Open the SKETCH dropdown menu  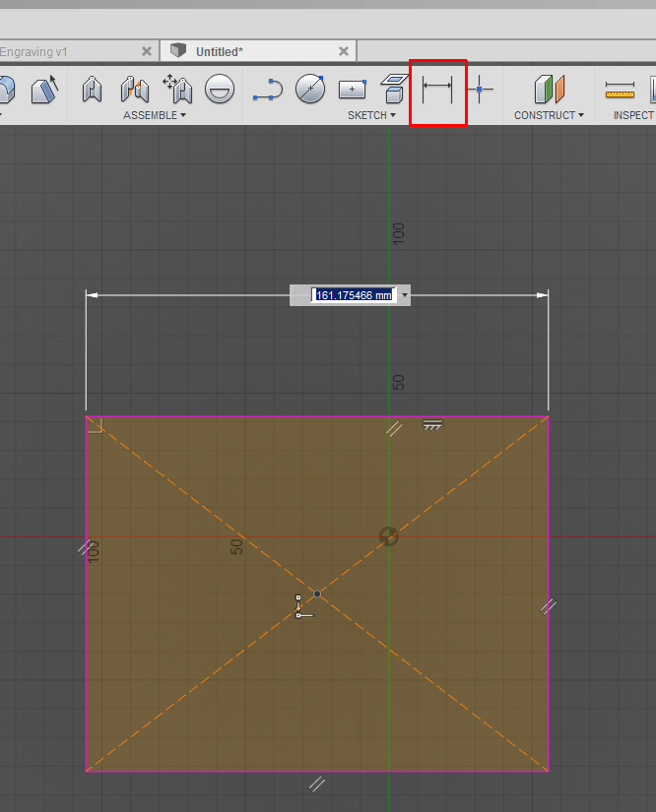coord(371,115)
